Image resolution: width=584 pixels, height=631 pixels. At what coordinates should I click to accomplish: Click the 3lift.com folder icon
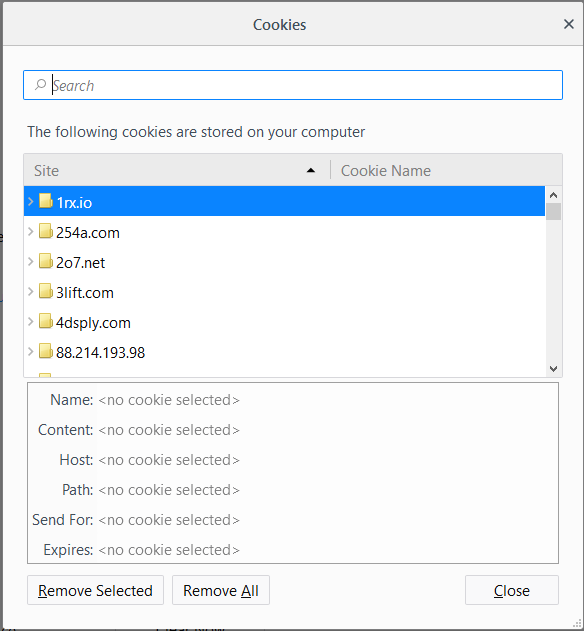(x=45, y=291)
